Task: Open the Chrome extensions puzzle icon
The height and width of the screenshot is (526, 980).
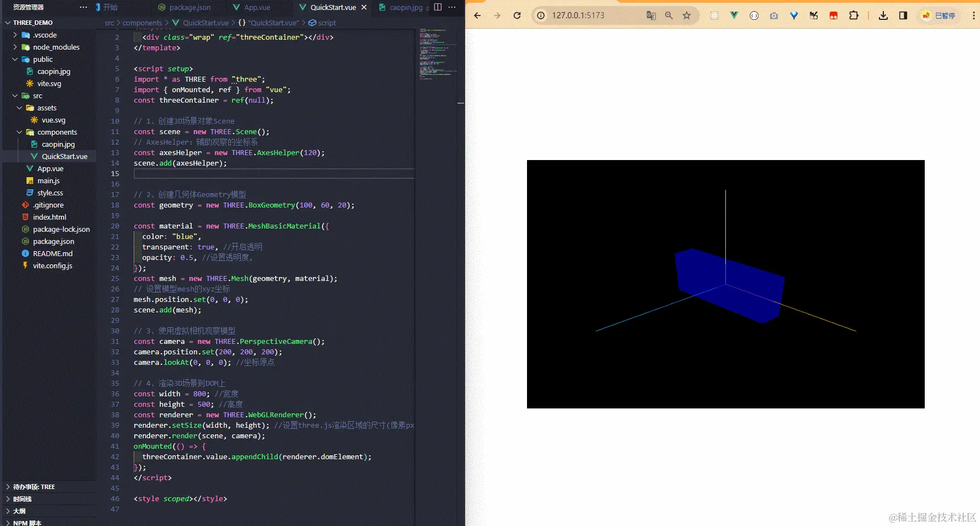Action: [x=853, y=15]
